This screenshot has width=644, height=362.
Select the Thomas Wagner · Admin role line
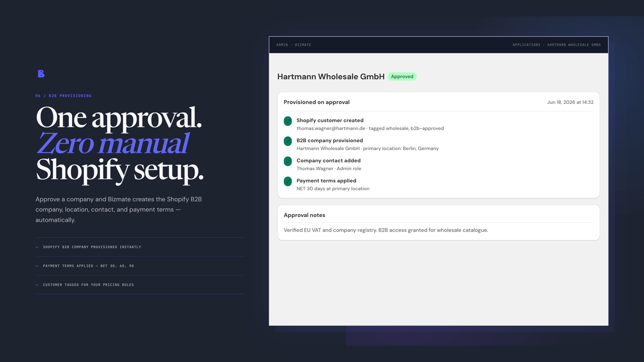[x=329, y=169]
